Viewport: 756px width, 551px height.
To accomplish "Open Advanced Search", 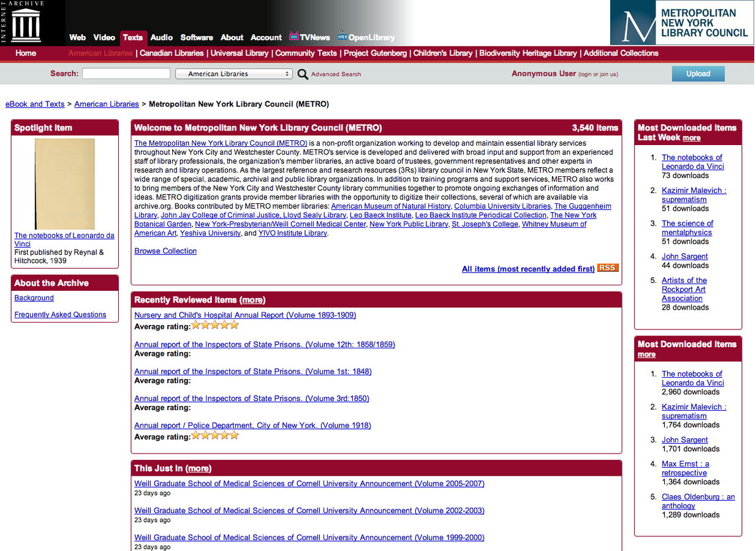I will pyautogui.click(x=336, y=74).
